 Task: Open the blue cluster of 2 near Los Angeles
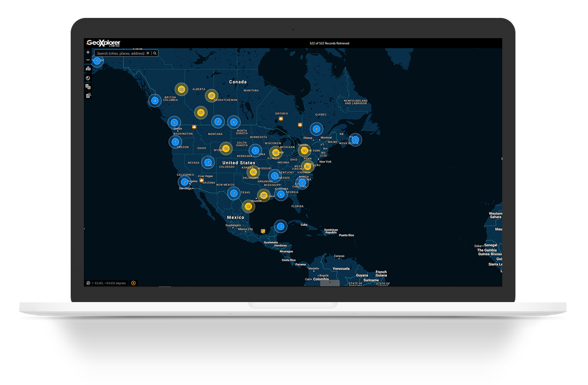click(184, 182)
